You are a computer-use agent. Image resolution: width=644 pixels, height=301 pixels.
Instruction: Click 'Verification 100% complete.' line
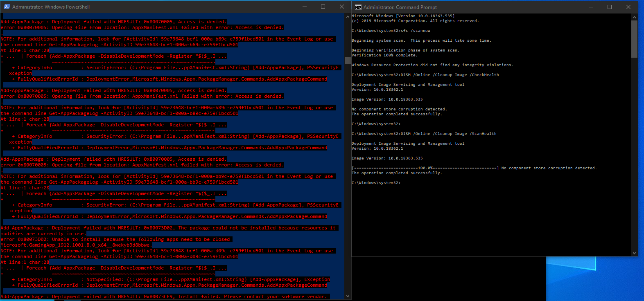point(384,55)
